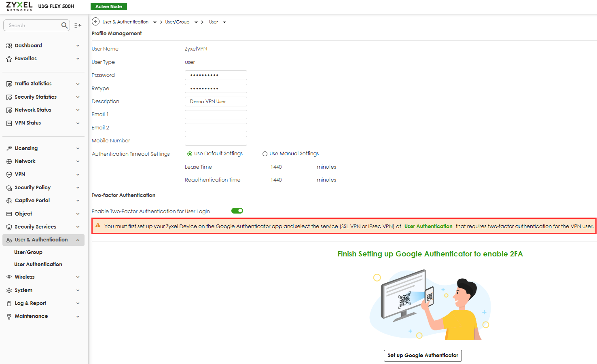
Task: Disable Two-Factor Authentication toggle switch
Action: (237, 211)
